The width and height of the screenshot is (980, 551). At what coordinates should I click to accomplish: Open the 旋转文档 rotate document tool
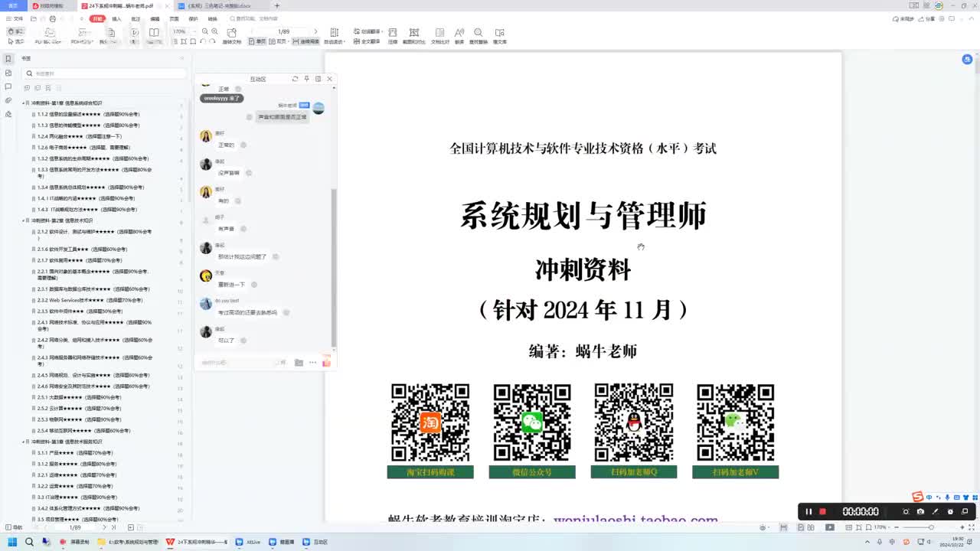[x=232, y=35]
